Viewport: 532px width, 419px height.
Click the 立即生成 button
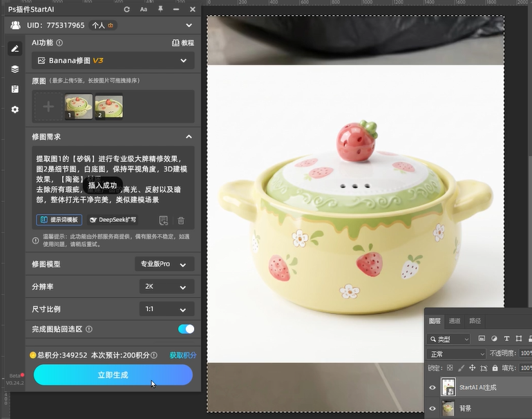pos(113,375)
